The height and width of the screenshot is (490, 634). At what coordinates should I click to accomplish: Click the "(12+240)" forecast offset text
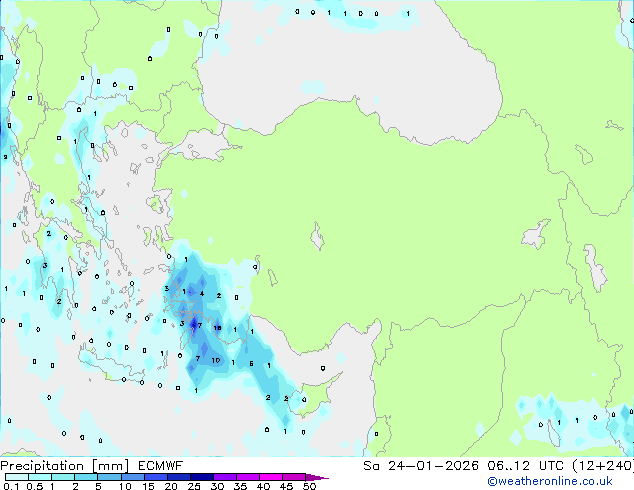point(603,466)
